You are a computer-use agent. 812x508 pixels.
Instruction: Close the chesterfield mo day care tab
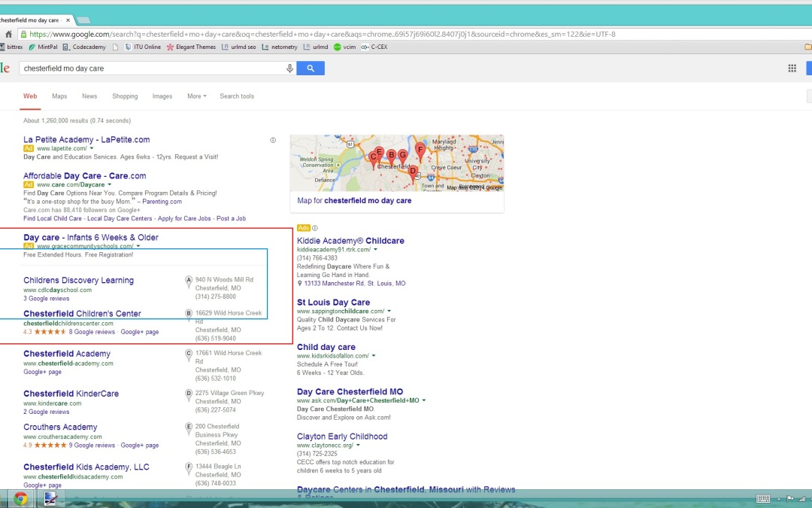pos(68,20)
